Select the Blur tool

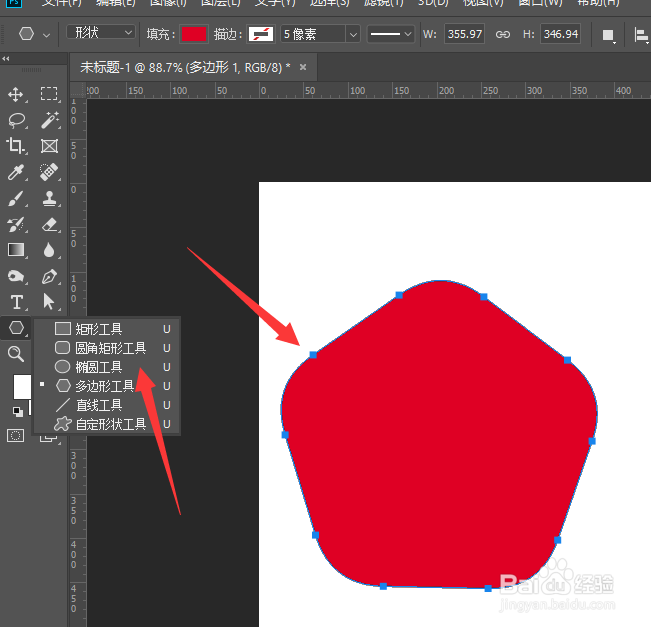click(49, 250)
